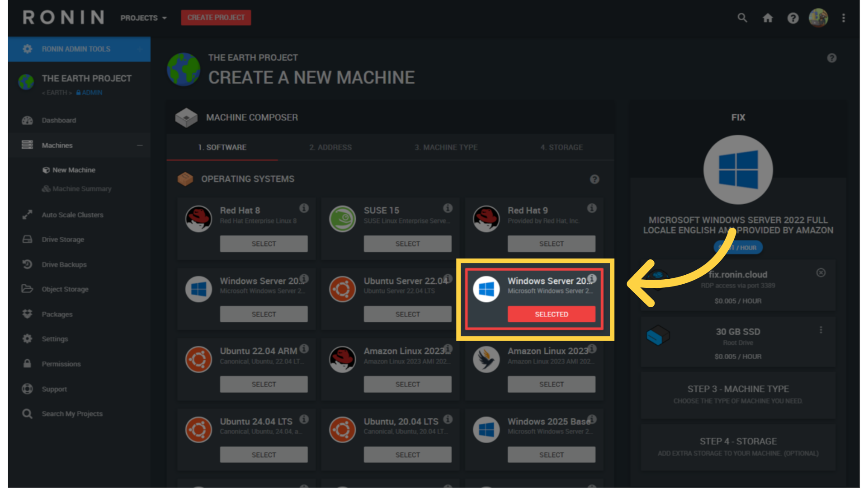
Task: Open the vertical dots menu in top bar
Action: [x=844, y=18]
